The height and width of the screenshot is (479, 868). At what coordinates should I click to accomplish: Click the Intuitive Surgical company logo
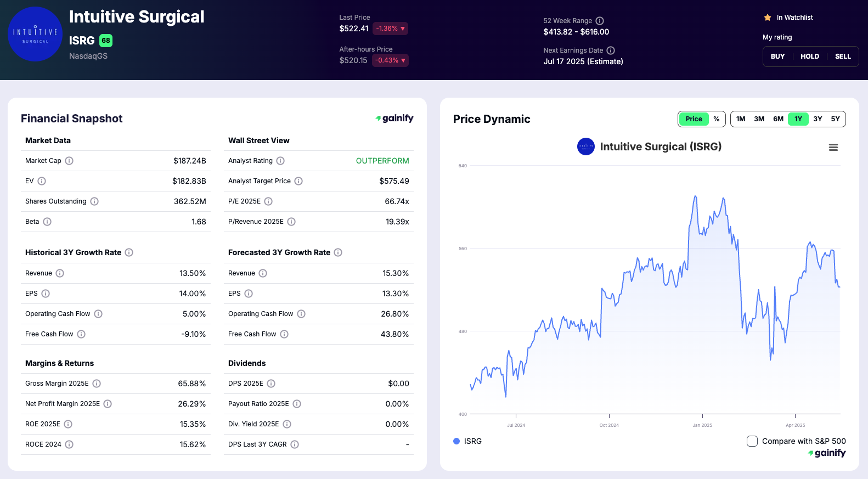35,34
